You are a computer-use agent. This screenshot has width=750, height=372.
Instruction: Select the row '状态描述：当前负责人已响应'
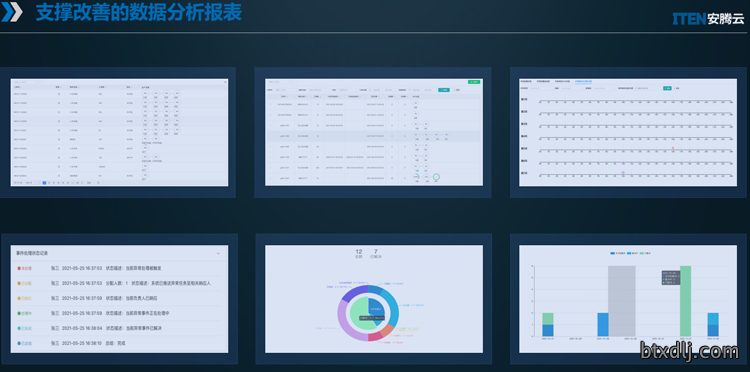[119, 298]
